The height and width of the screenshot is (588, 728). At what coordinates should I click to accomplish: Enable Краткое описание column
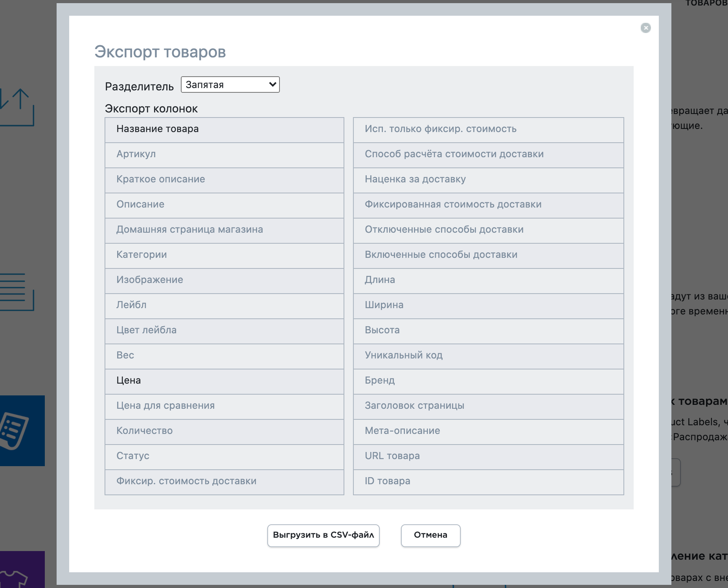pos(224,180)
